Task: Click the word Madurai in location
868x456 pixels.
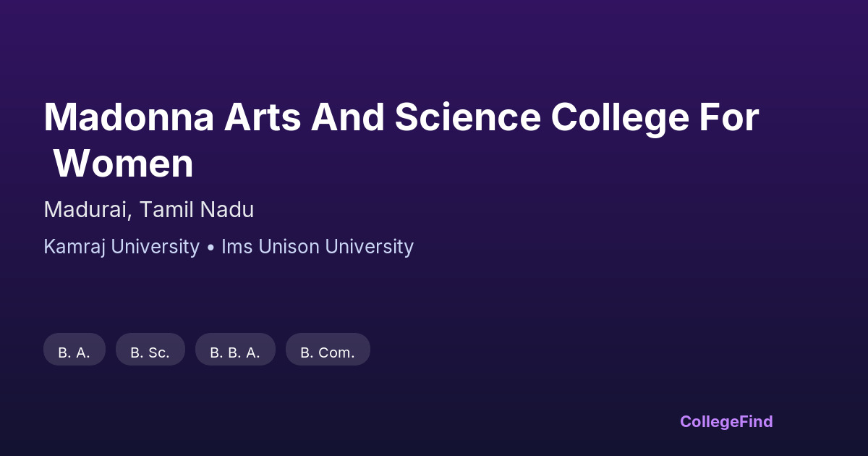Action: point(87,210)
